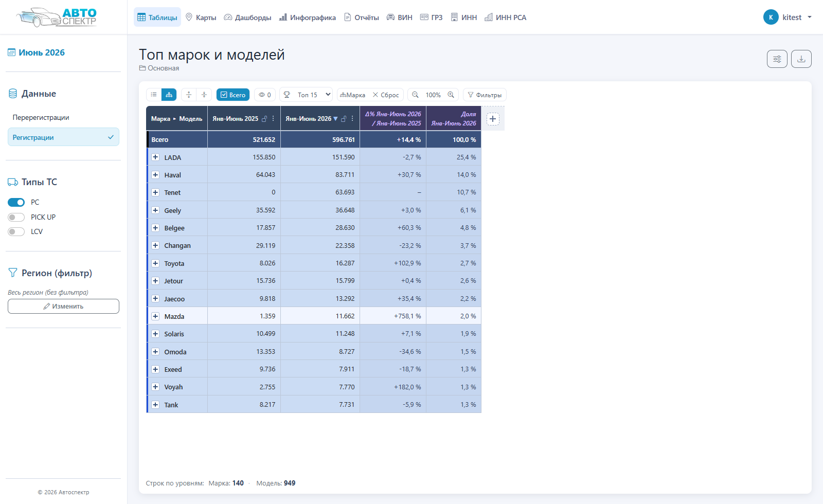Expand the Geely row
The image size is (823, 504).
(x=155, y=210)
